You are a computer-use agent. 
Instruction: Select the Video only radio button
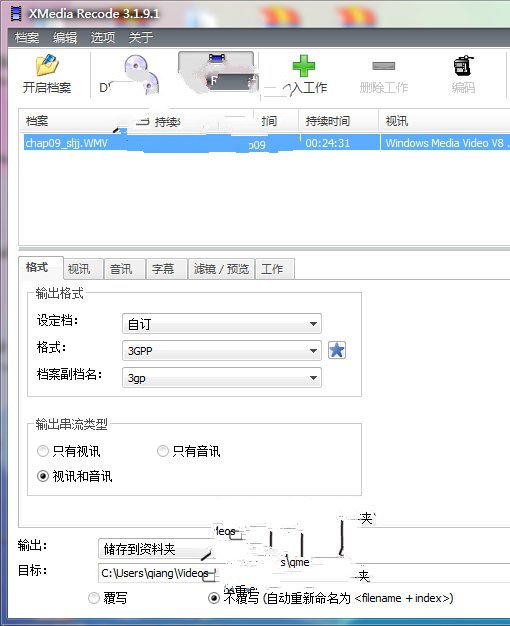coord(43,451)
